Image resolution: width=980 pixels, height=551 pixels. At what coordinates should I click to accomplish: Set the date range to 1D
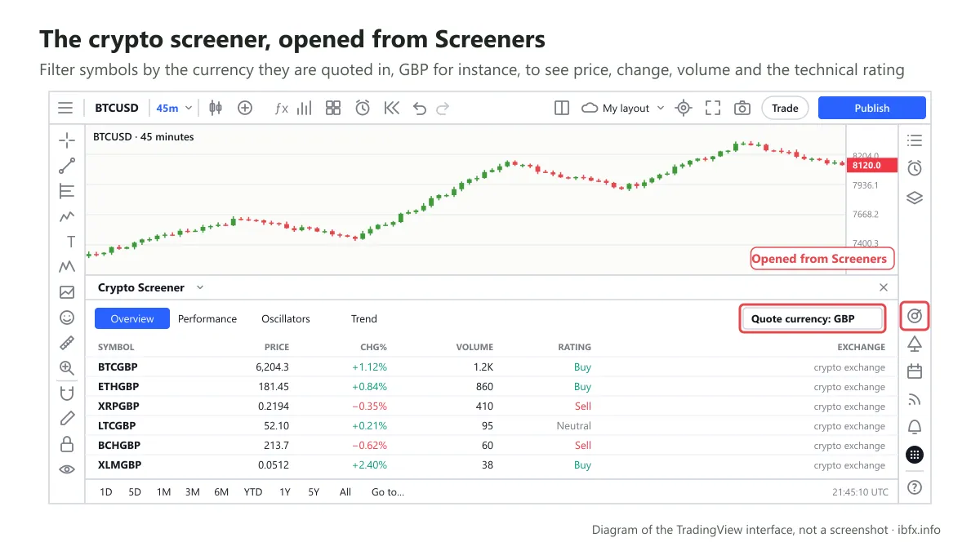[106, 491]
